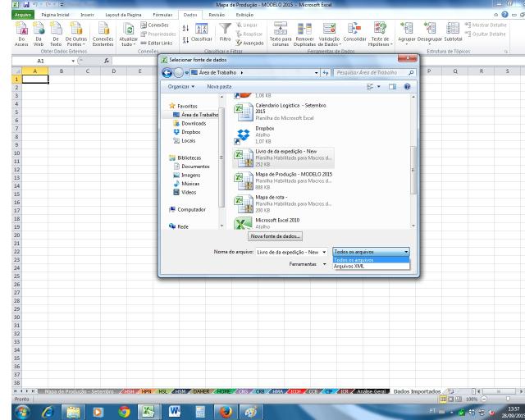Click the Avançado filter option
The image size is (525, 420).
tap(249, 43)
